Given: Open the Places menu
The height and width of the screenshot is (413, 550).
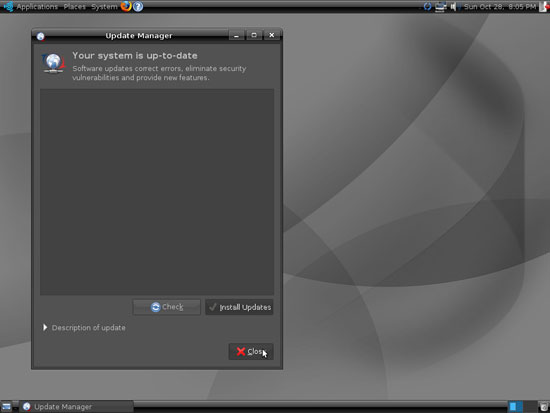Looking at the screenshot, I should tap(74, 7).
